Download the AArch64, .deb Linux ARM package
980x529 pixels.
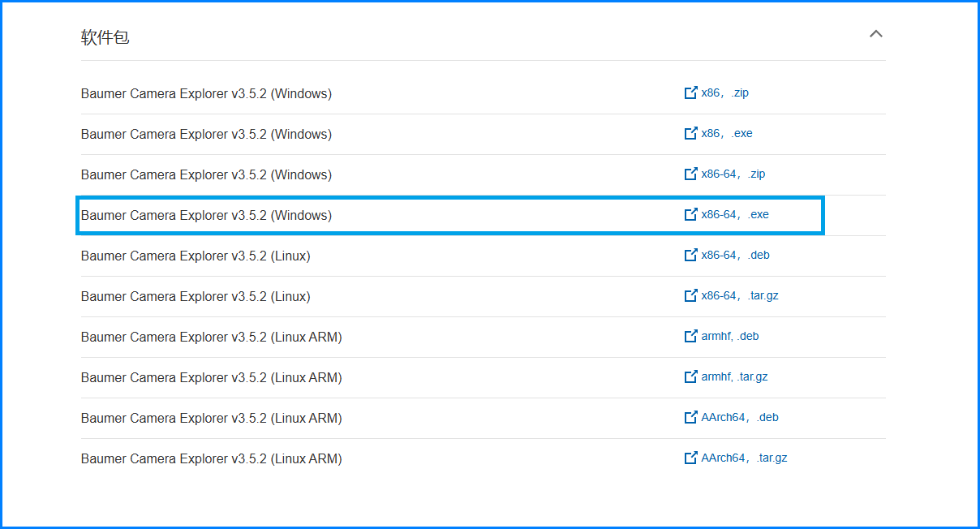pos(740,417)
